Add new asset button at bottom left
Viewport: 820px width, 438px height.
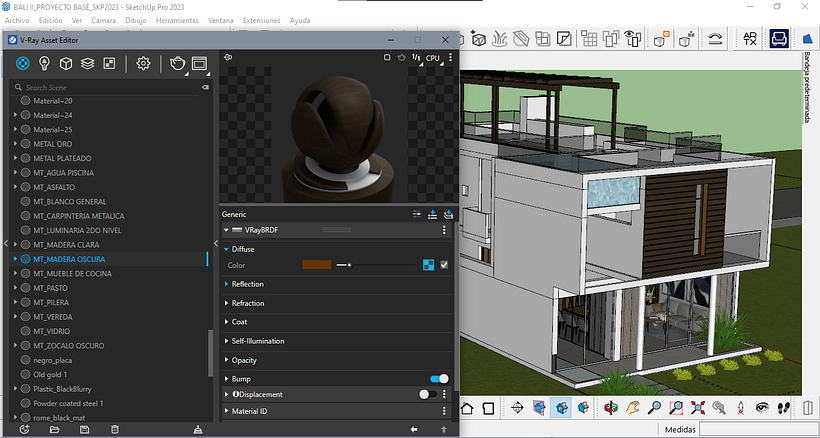24,430
